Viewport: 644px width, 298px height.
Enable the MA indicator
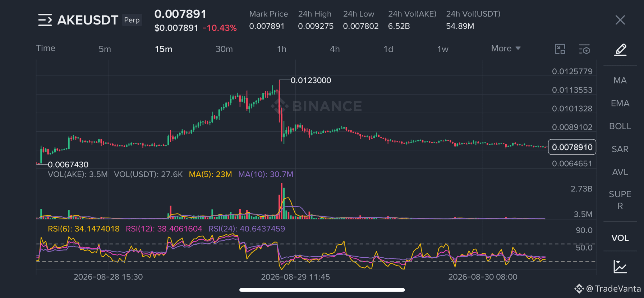tap(620, 80)
